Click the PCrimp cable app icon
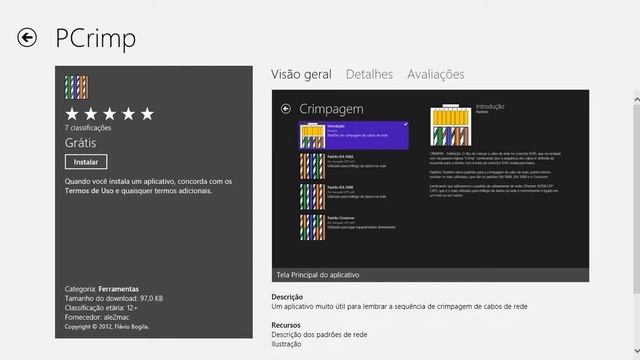 (76, 87)
